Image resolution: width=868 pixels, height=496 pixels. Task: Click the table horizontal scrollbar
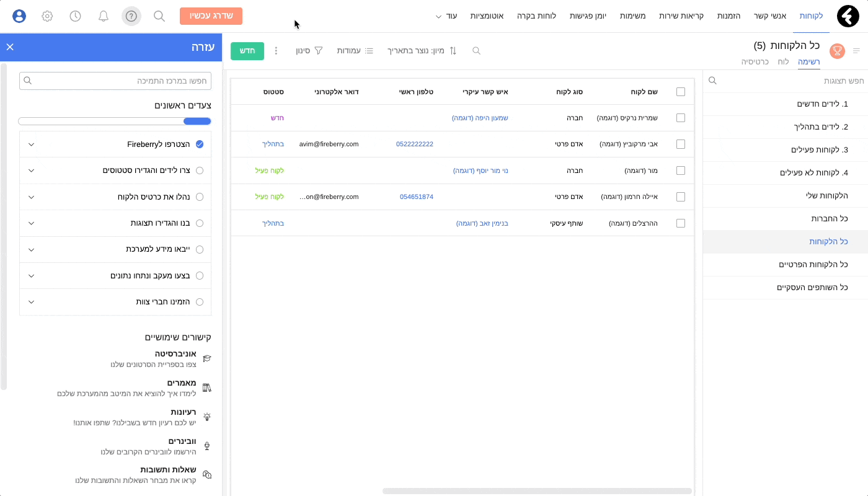coord(537,491)
